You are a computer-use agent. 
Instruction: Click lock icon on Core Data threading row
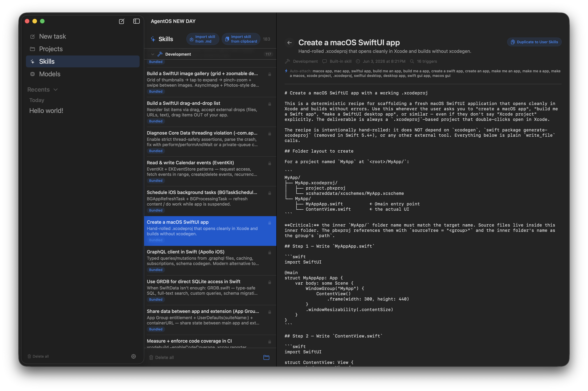coord(270,134)
